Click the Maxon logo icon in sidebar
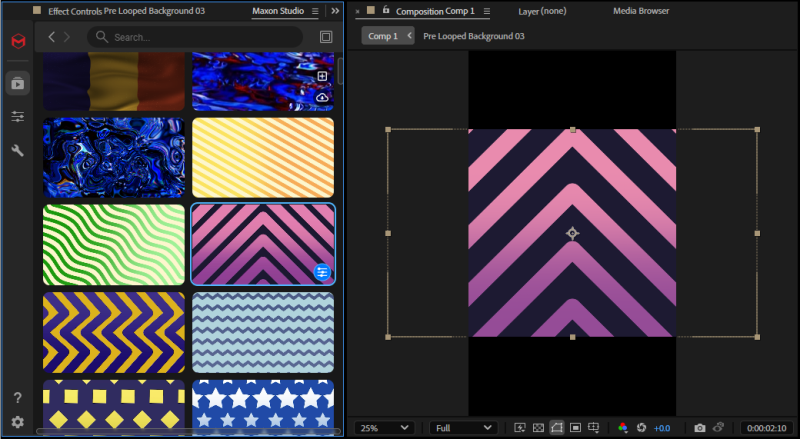This screenshot has height=439, width=800. point(18,42)
